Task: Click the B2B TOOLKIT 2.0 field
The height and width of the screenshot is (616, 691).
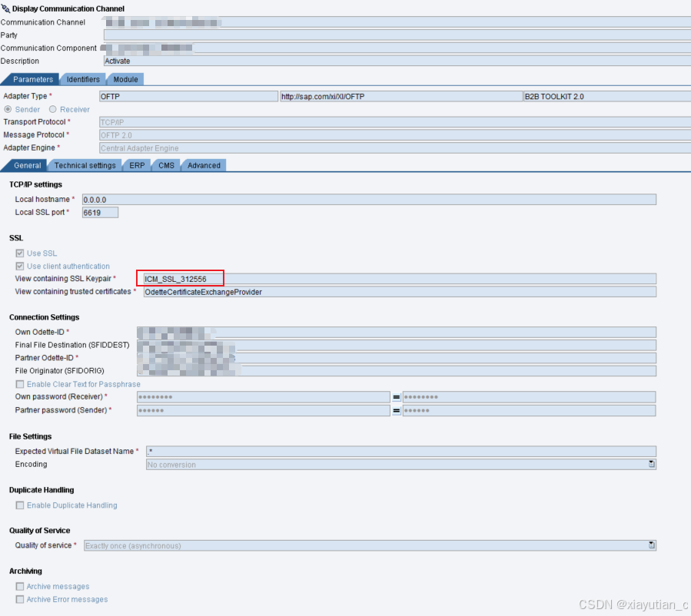Action: tap(607, 97)
